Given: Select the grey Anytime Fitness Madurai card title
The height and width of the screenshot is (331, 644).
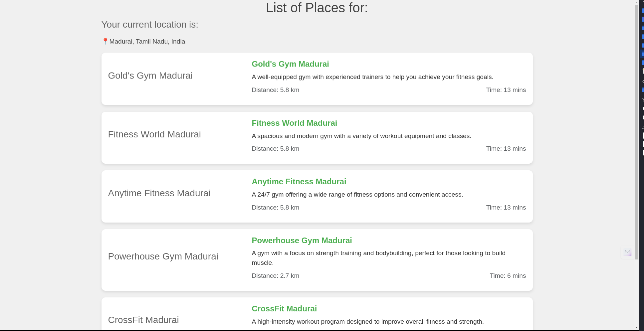Looking at the screenshot, I should click(159, 193).
